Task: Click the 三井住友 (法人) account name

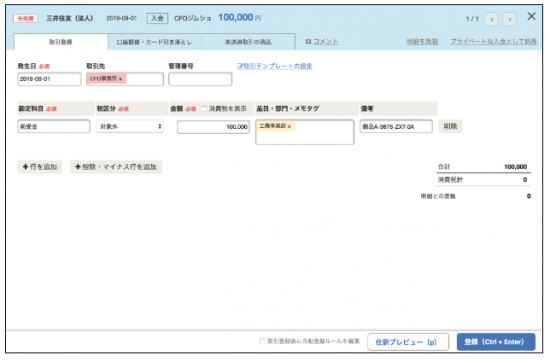Action: [x=69, y=18]
